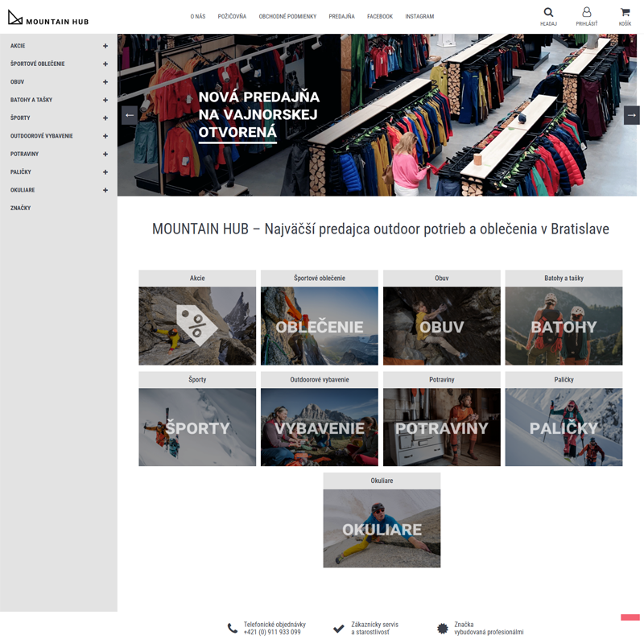Screen dimensions: 644x644
Task: Open the Instagram link in the top menu
Action: click(x=419, y=16)
